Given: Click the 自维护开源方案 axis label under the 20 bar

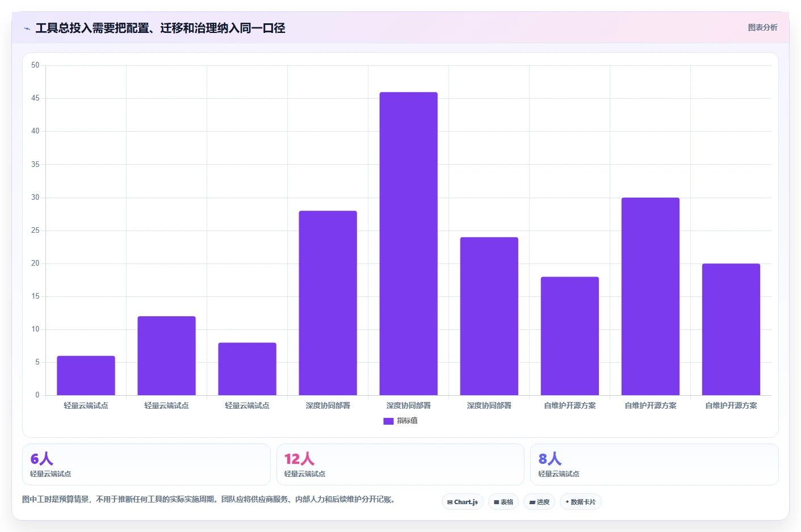Looking at the screenshot, I should (731, 405).
